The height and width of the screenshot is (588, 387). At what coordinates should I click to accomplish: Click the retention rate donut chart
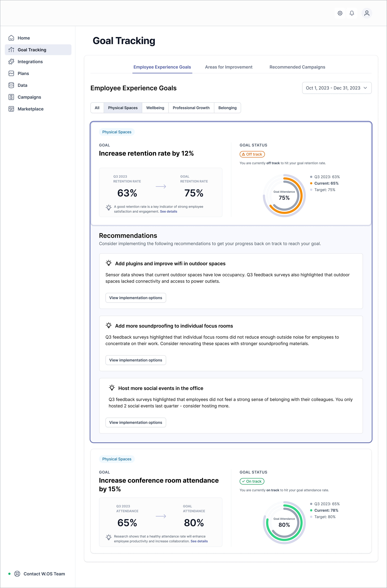[x=284, y=195]
